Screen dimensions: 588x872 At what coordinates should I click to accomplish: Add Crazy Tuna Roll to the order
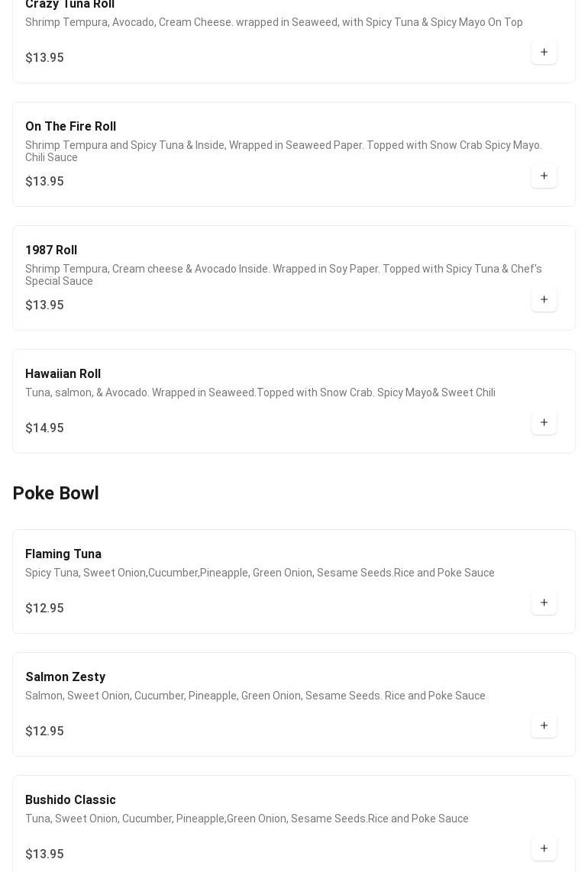point(544,53)
